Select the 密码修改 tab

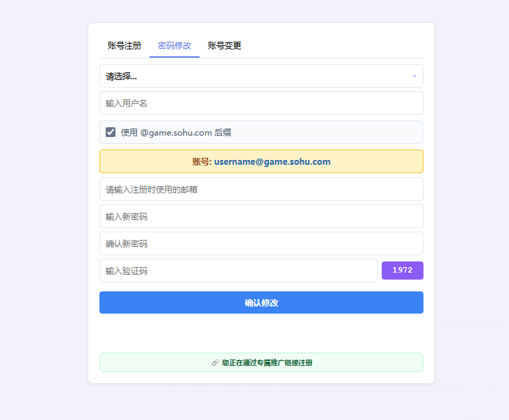[175, 46]
